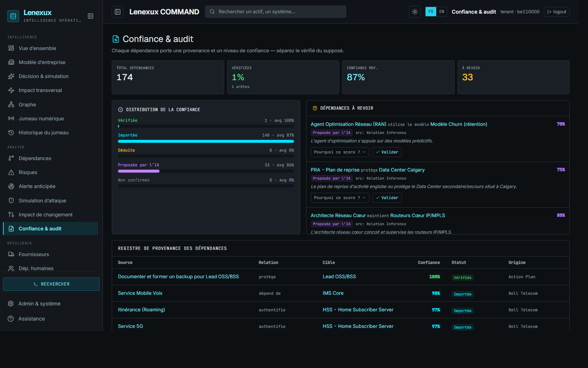
Task: Open Simulation d'attaque shield icon
Action: tap(11, 201)
